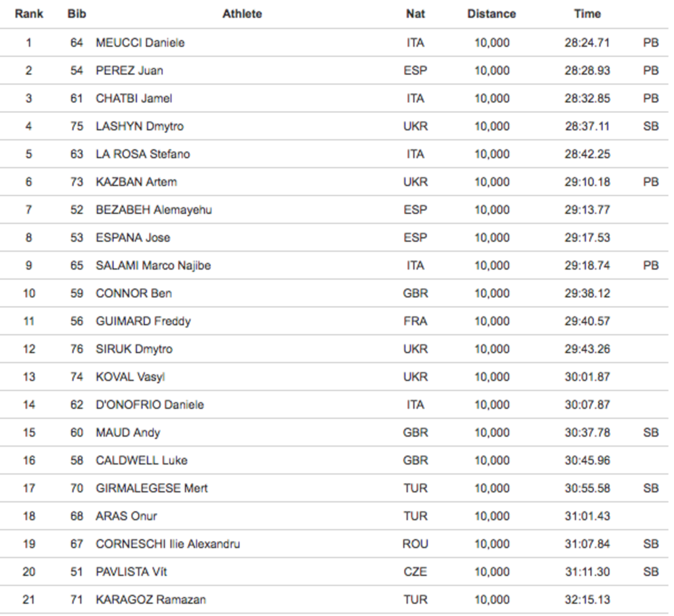Select athlete PEREZ Juan
Image resolution: width=674 pixels, height=616 pixels.
pos(129,71)
